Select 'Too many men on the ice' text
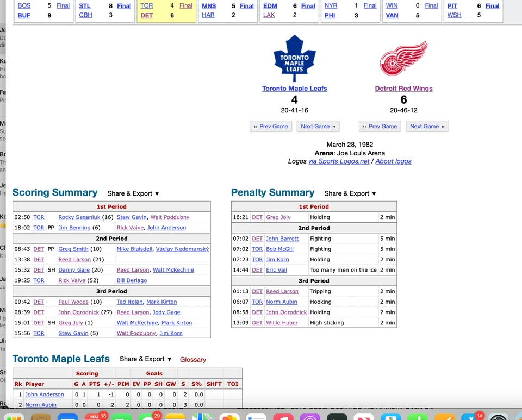 (x=343, y=270)
